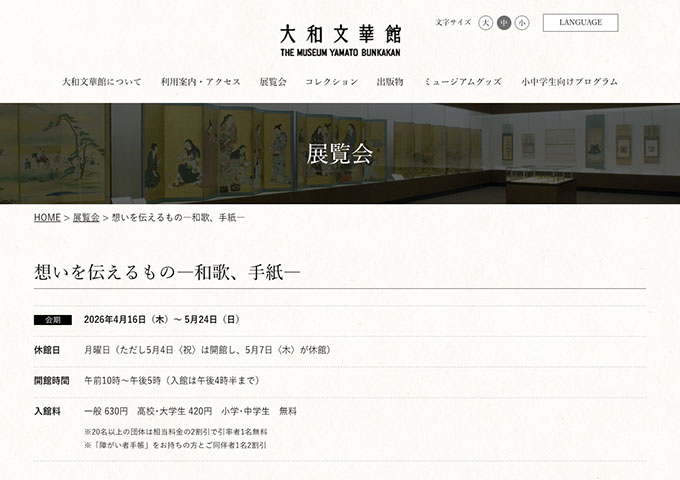Click the group discount note ※20名以上
The width and height of the screenshot is (680, 480).
[x=176, y=432]
